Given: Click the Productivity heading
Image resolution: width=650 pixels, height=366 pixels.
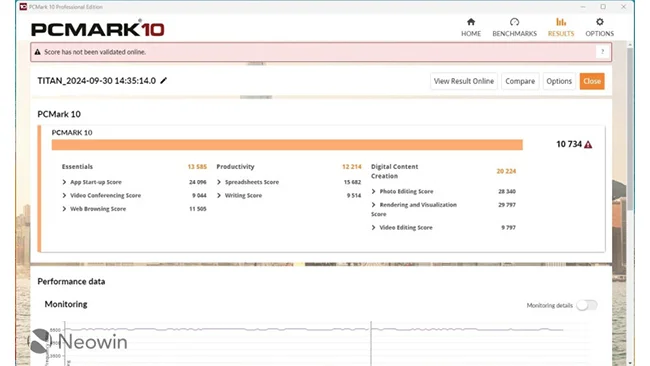Looking at the screenshot, I should click(x=235, y=167).
